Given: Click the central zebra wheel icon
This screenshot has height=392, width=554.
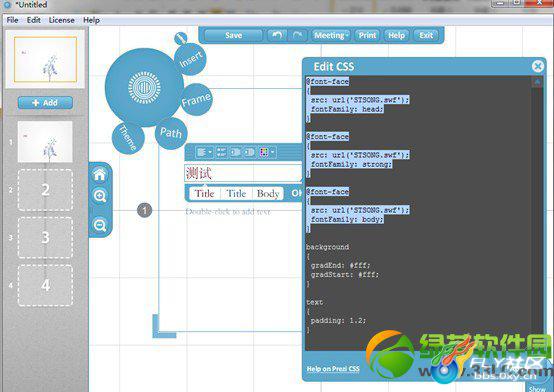Looking at the screenshot, I should [x=144, y=87].
